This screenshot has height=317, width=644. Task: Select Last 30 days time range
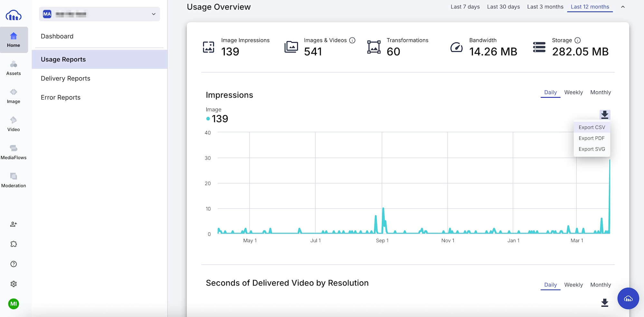pyautogui.click(x=503, y=7)
